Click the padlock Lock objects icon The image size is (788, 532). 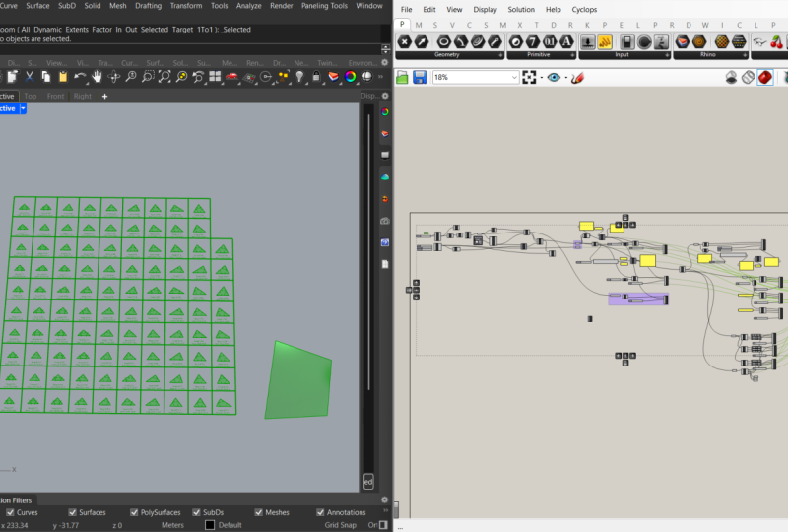316,77
